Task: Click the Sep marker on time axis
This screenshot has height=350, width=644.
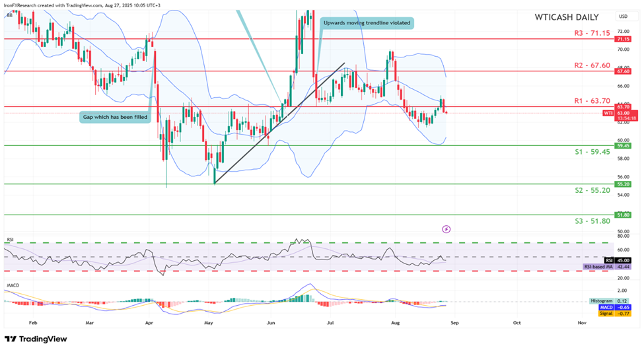Action: click(x=456, y=324)
